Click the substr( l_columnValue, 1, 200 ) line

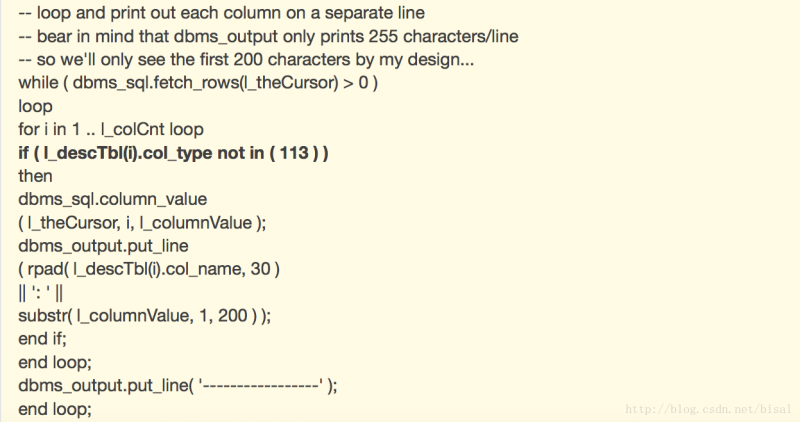coord(144,314)
